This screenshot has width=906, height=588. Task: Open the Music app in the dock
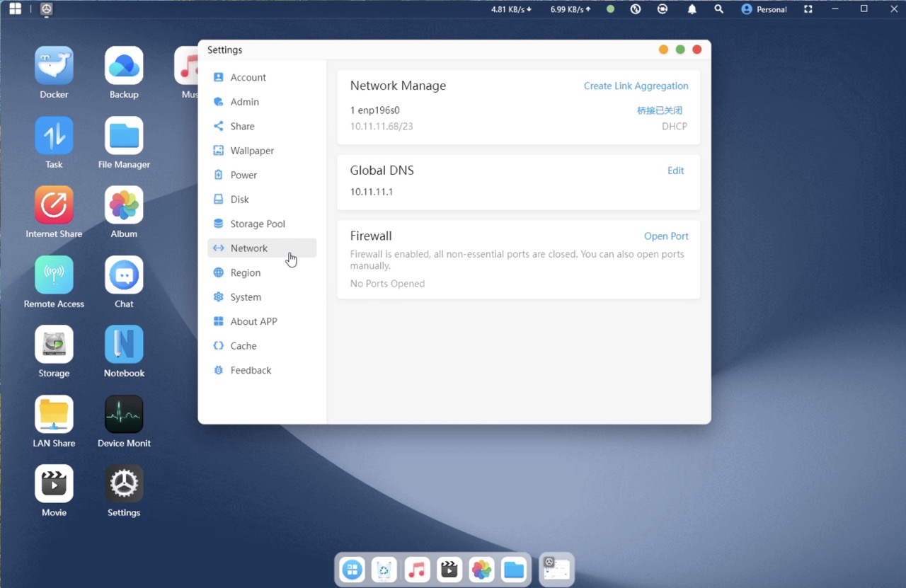tap(417, 570)
